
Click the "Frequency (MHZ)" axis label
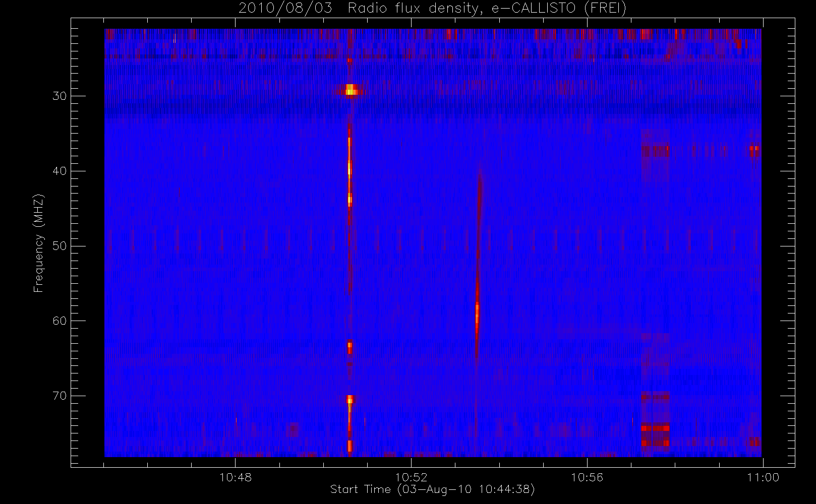click(38, 243)
